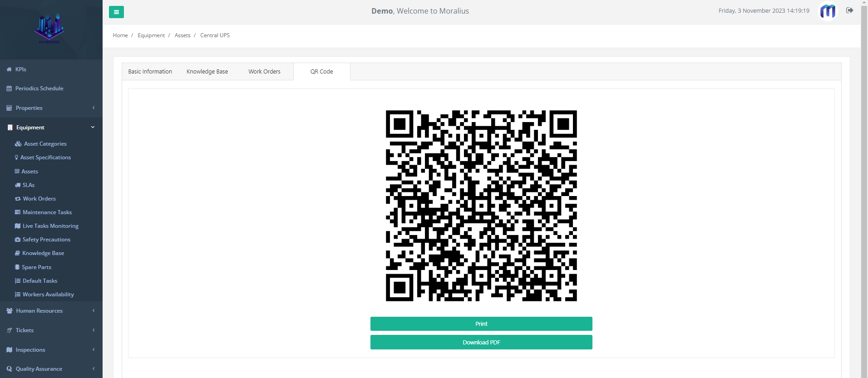
Task: Click the hamburger menu toggle button
Action: [116, 12]
